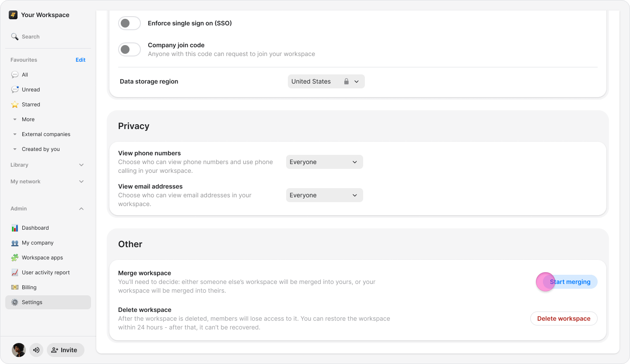Expand the External companies arrow

point(15,134)
